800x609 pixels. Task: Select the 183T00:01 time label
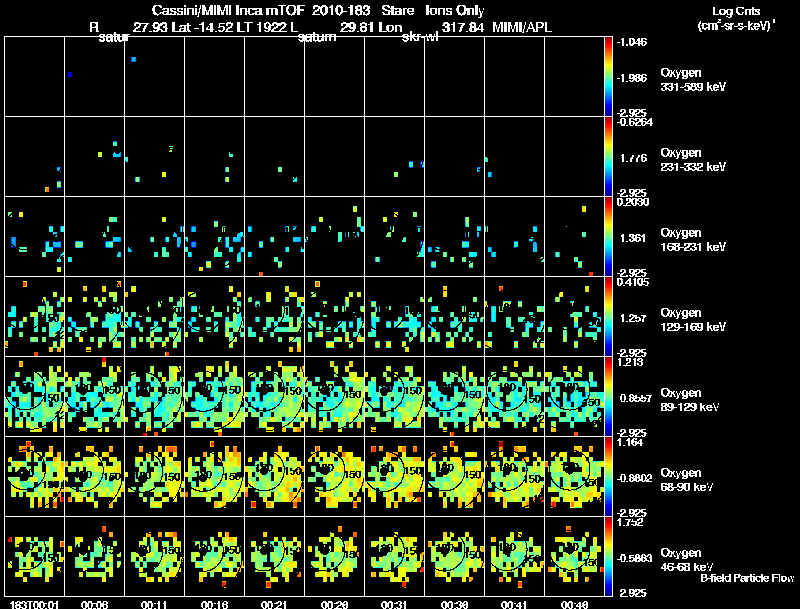(x=33, y=604)
